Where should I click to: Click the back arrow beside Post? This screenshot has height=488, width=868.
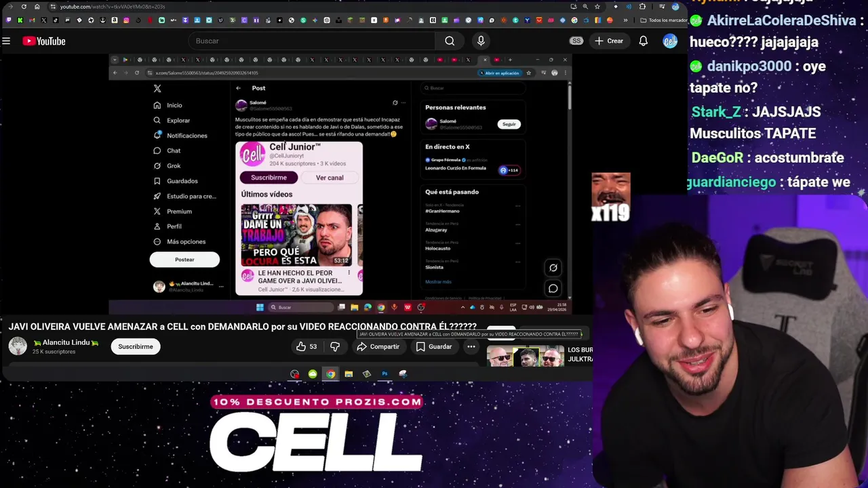238,88
